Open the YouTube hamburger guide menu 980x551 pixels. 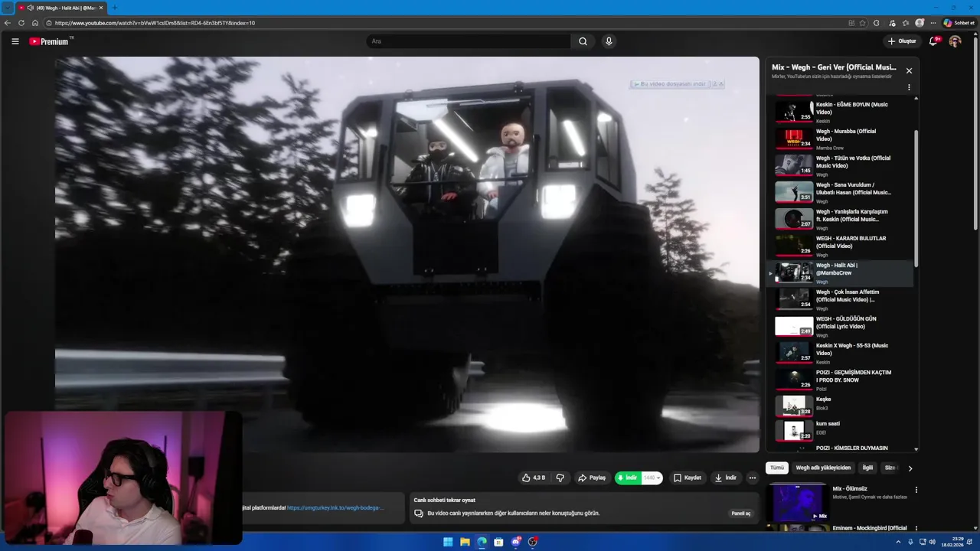[15, 41]
